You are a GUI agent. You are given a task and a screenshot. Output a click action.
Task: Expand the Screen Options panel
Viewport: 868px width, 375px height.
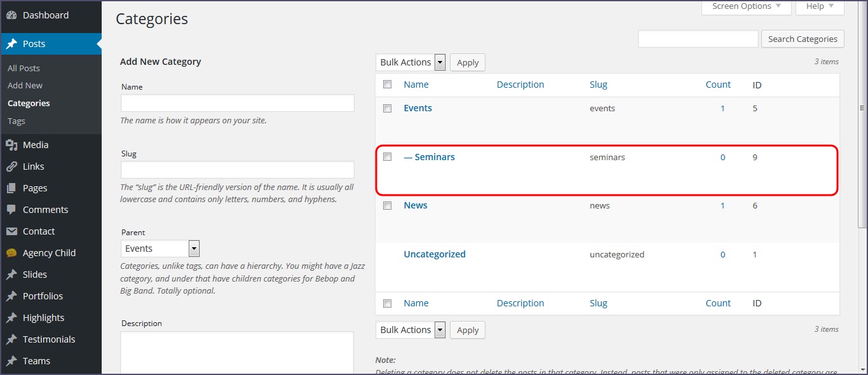[x=746, y=6]
